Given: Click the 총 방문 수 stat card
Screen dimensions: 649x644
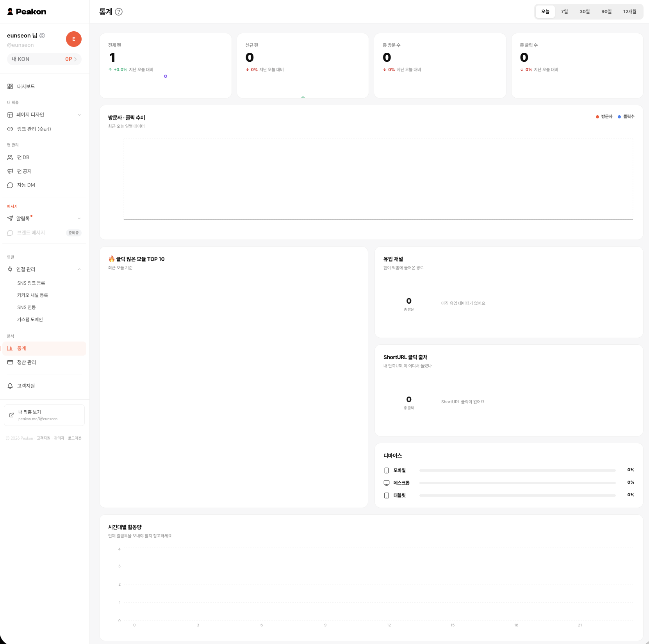Looking at the screenshot, I should (x=440, y=66).
